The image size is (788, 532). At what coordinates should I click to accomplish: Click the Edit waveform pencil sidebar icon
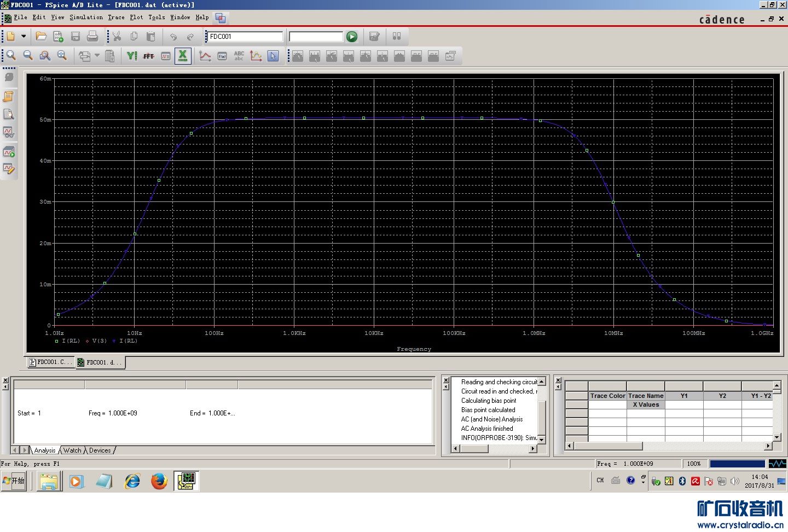(x=8, y=169)
